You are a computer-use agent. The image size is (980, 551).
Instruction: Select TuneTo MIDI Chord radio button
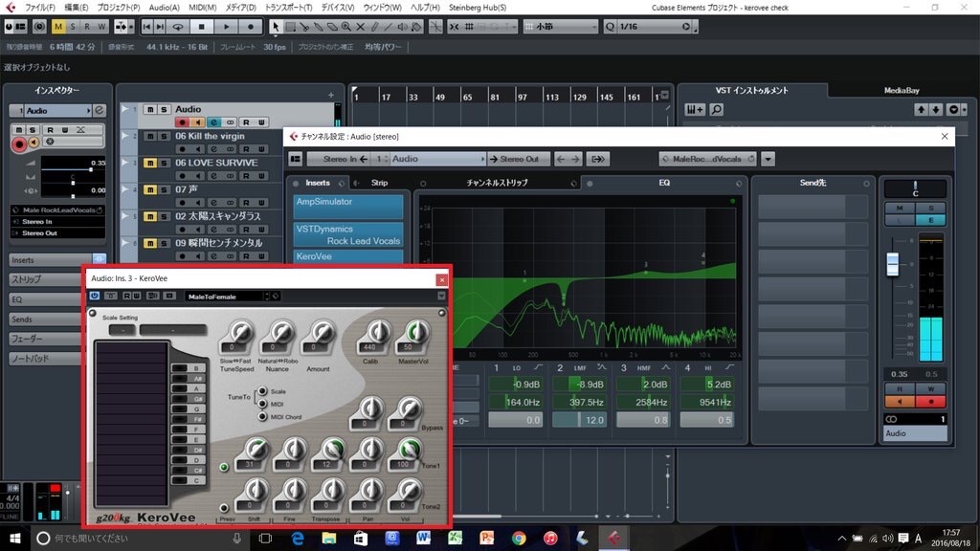click(262, 416)
